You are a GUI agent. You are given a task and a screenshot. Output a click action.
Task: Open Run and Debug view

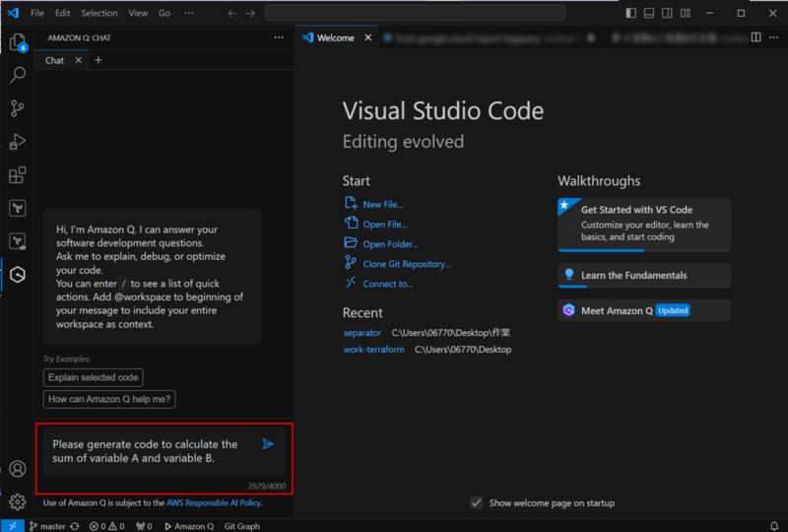click(17, 142)
